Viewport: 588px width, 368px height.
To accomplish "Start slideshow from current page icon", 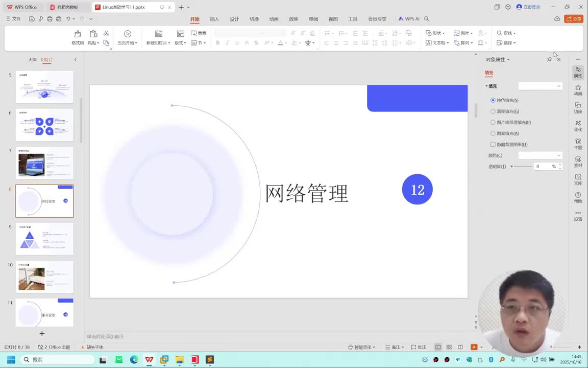I will [128, 34].
